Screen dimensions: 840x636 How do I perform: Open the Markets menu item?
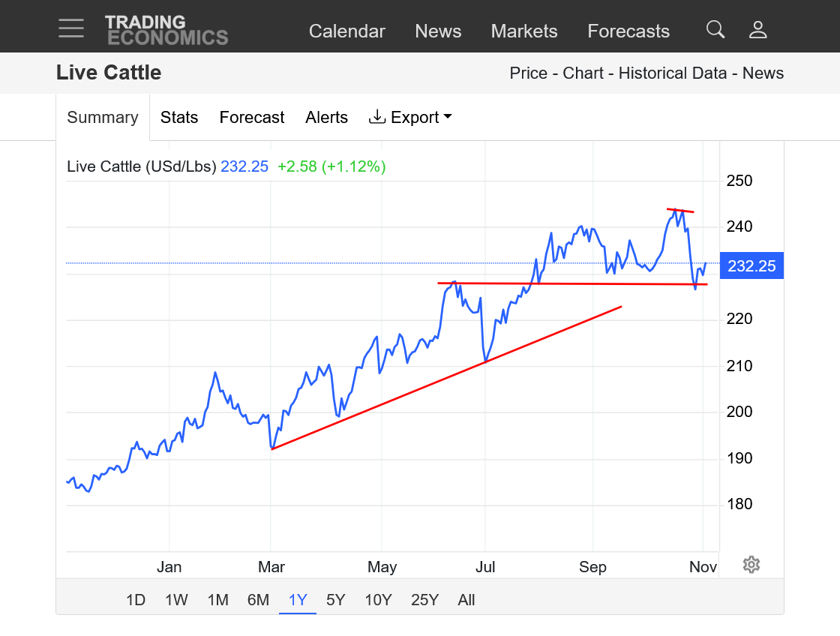point(524,31)
